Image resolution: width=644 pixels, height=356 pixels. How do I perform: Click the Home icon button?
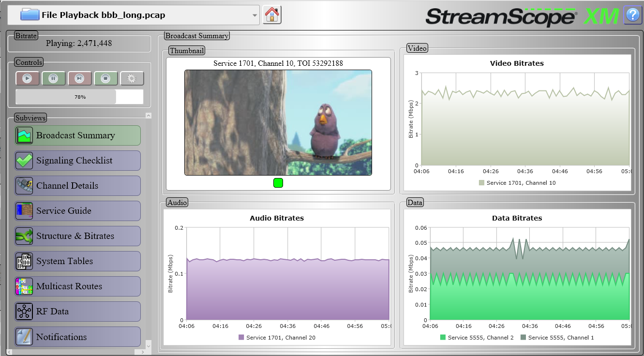(x=272, y=15)
